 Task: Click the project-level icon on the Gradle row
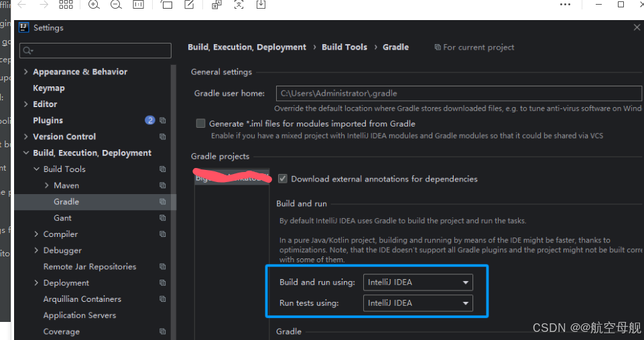[163, 201]
